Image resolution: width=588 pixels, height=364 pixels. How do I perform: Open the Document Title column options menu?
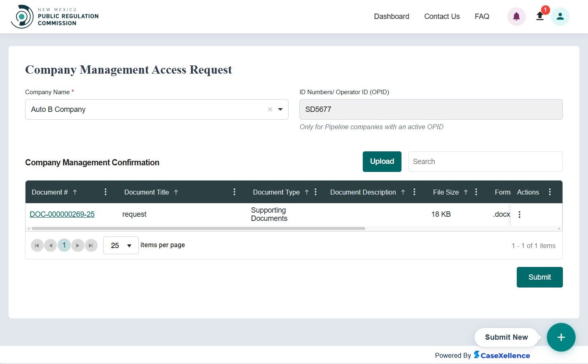234,192
